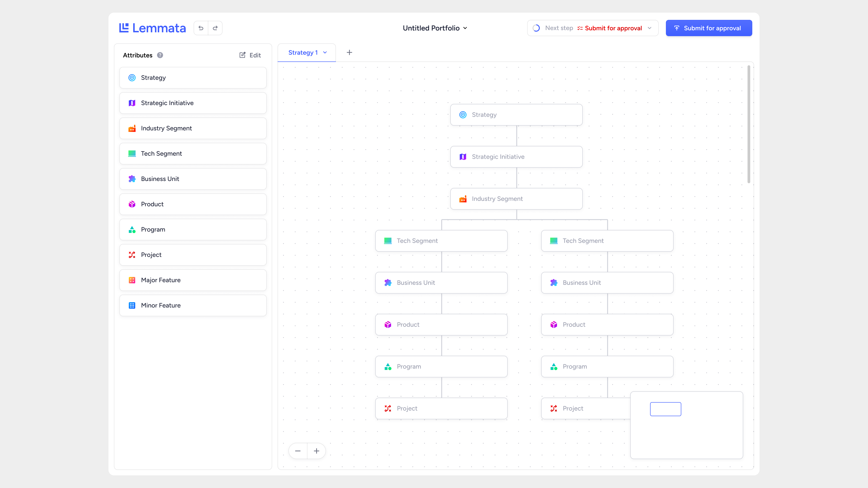Select the Strategy attribute label in the list
Image resolution: width=868 pixels, height=488 pixels.
point(153,78)
